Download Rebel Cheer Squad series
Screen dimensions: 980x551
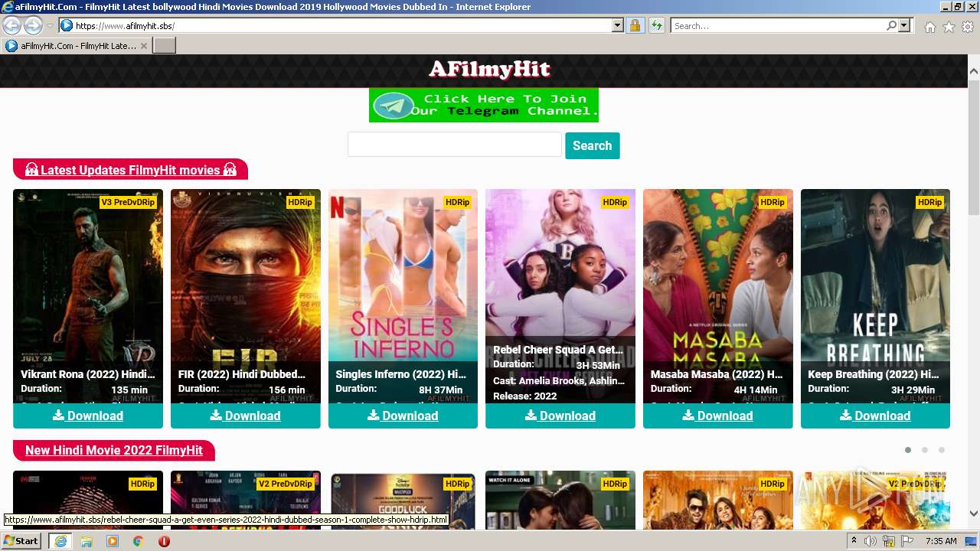click(x=560, y=416)
